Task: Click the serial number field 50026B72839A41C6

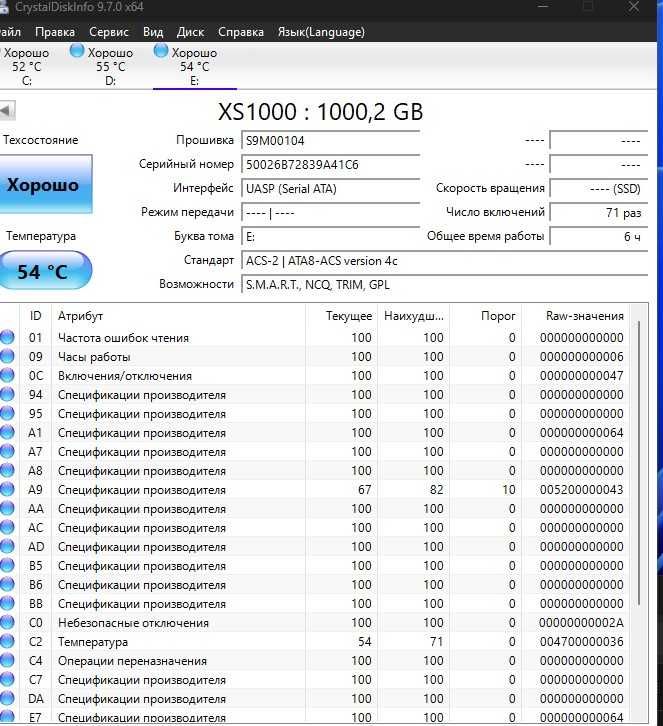Action: pyautogui.click(x=330, y=165)
